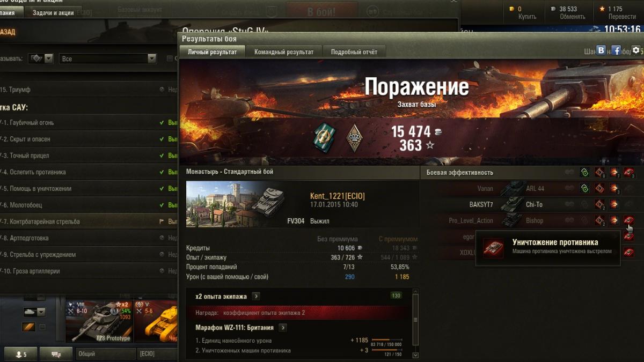Click the damage icon in Chi-To row
Image resolution: width=644 pixels, height=362 pixels.
(614, 204)
